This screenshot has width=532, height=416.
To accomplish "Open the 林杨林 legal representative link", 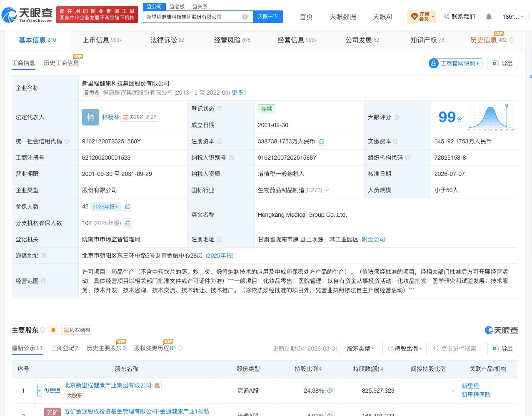I will pyautogui.click(x=111, y=117).
